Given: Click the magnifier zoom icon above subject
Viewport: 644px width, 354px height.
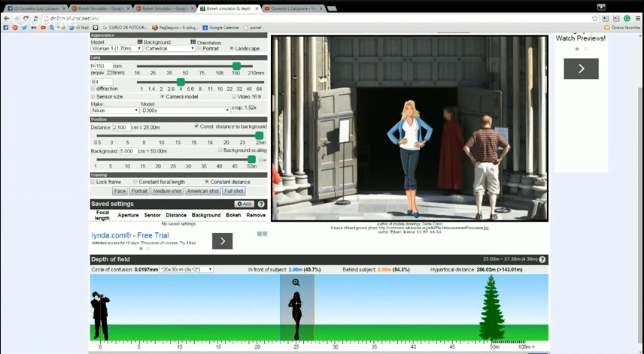Looking at the screenshot, I should click(296, 282).
